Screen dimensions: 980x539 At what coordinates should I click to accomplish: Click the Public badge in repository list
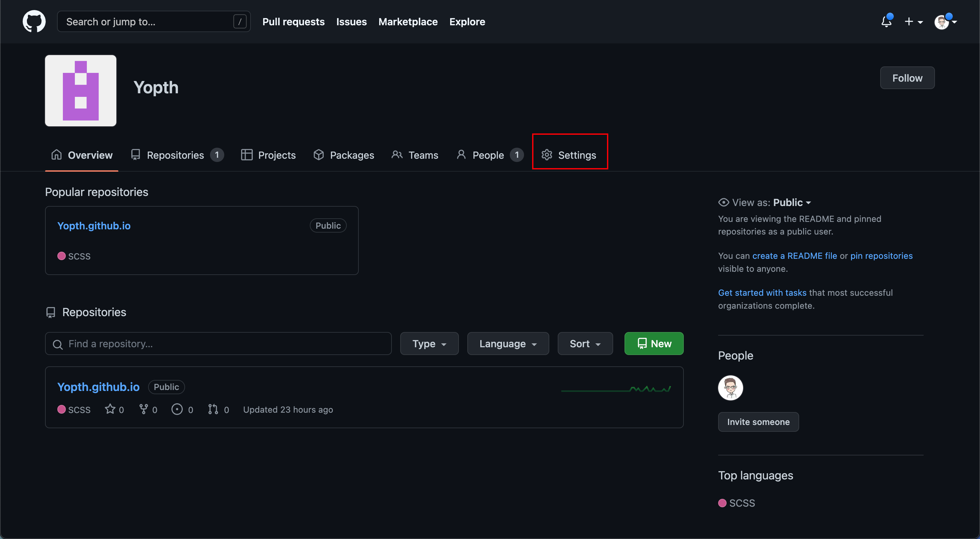pos(166,387)
